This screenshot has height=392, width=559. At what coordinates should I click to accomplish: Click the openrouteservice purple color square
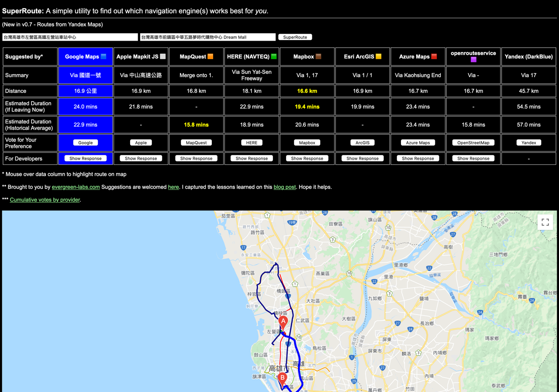pos(473,60)
